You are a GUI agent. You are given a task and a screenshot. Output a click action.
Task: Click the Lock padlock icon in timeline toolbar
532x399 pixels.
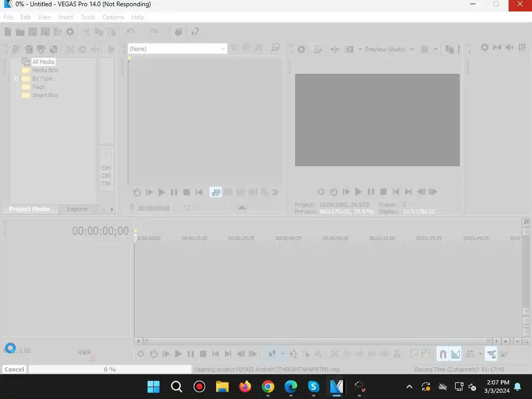point(397,354)
